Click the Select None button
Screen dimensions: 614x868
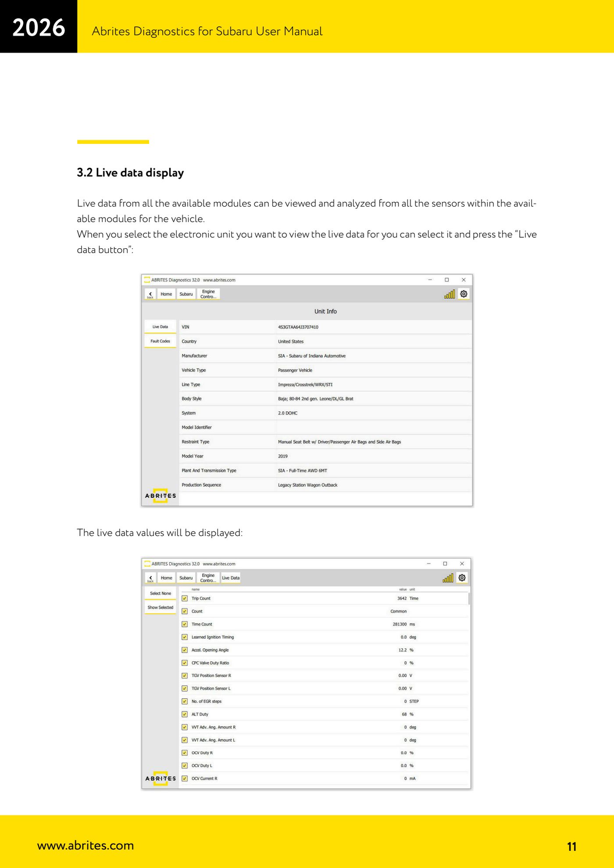[161, 593]
